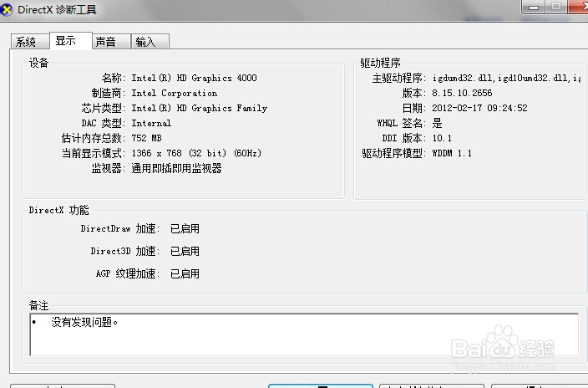588x388 pixels.
Task: Click the 估计内存总数 label
Action: click(92, 138)
